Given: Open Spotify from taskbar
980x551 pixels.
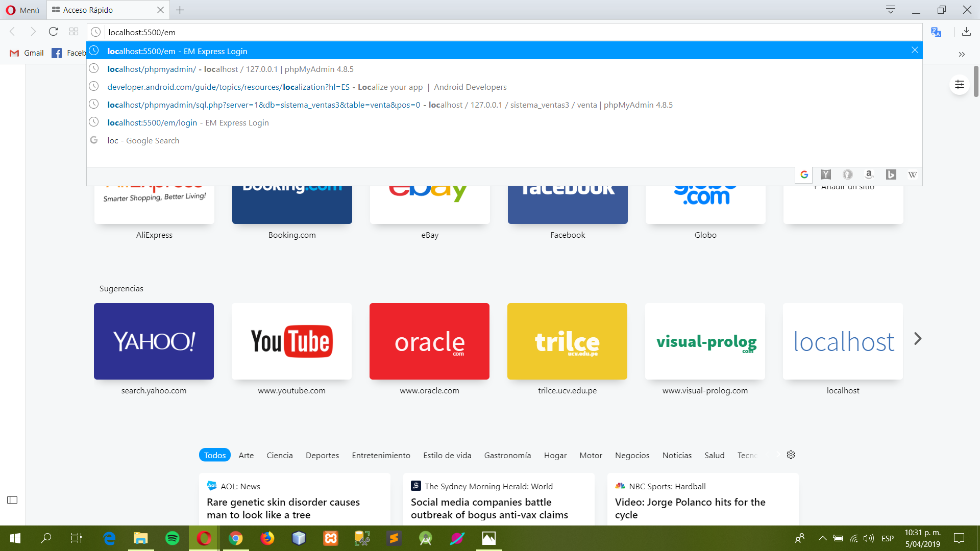Looking at the screenshot, I should pos(173,538).
